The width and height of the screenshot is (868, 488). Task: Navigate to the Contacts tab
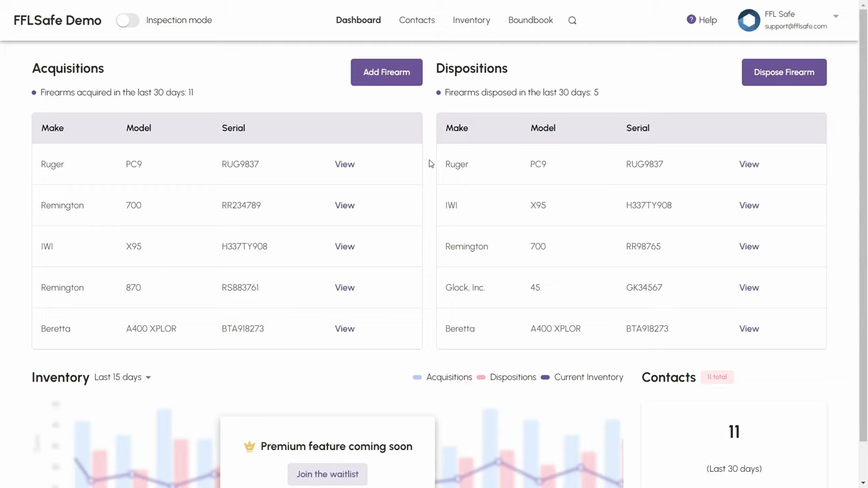(x=416, y=20)
